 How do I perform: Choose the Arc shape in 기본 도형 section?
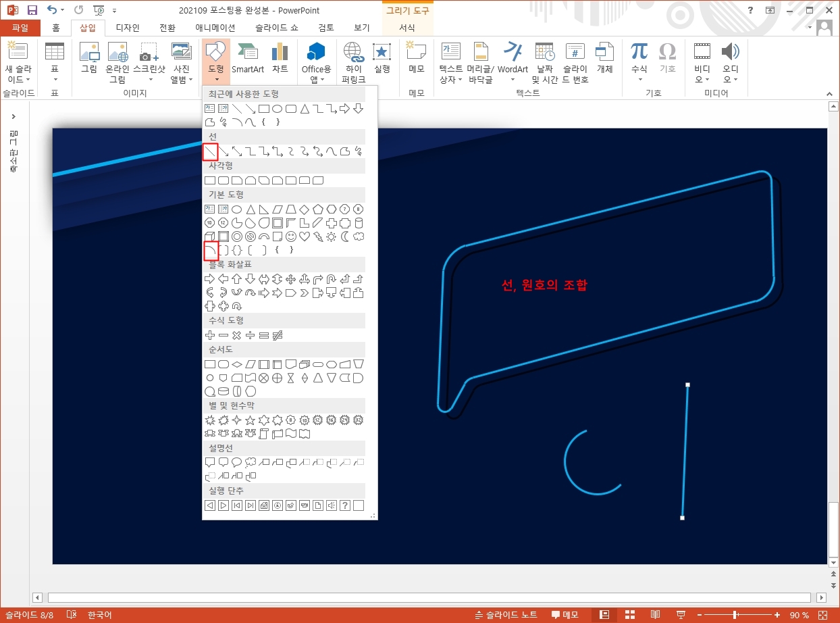[x=210, y=250]
